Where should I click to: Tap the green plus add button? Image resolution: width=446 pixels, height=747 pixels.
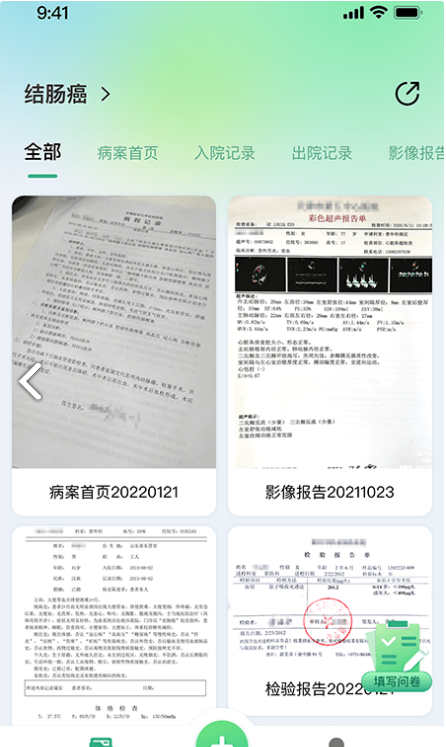coord(222,734)
